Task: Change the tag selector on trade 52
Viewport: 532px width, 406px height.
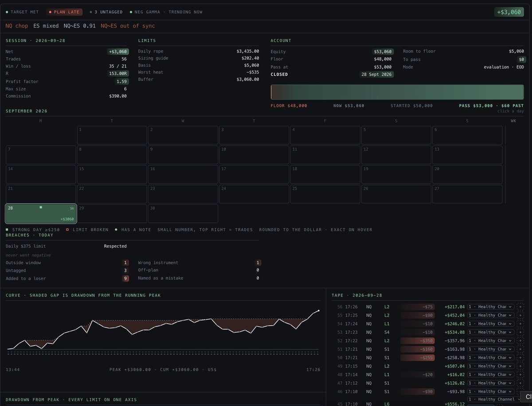Action: point(491,340)
